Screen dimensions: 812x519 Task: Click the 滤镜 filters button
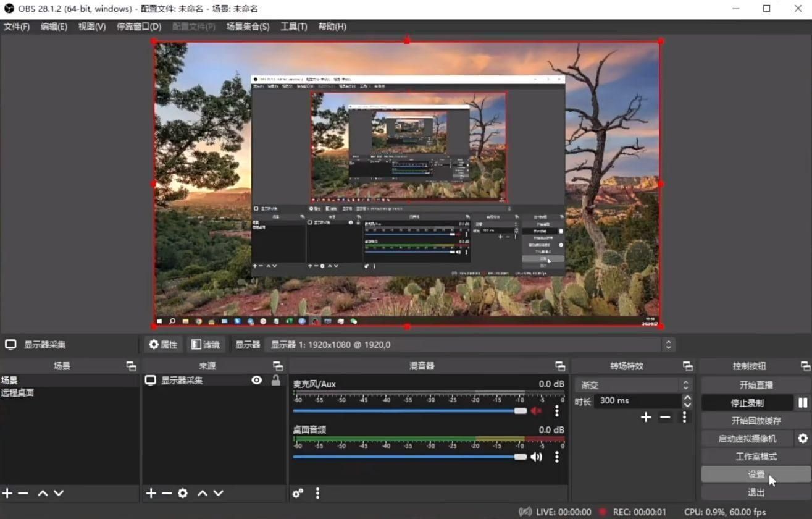coord(206,345)
